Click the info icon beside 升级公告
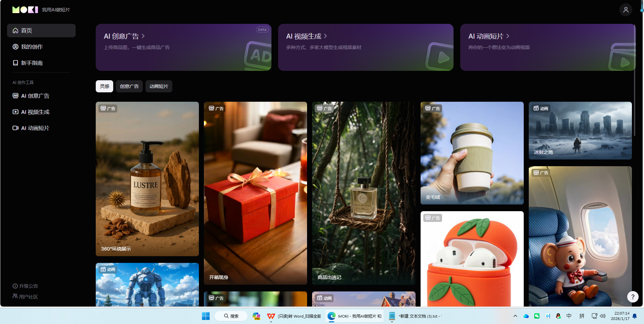Image resolution: width=644 pixels, height=324 pixels. click(x=15, y=286)
